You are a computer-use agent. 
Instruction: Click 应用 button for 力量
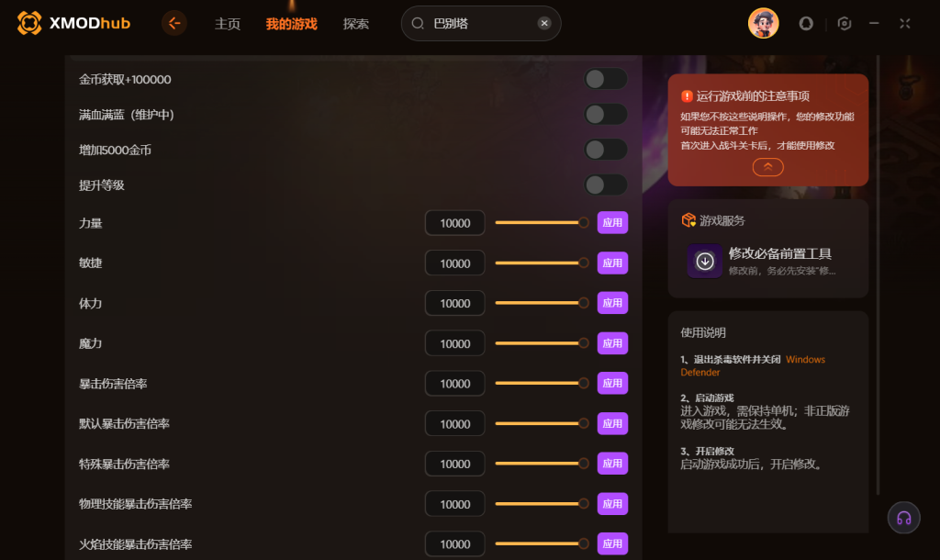point(612,222)
